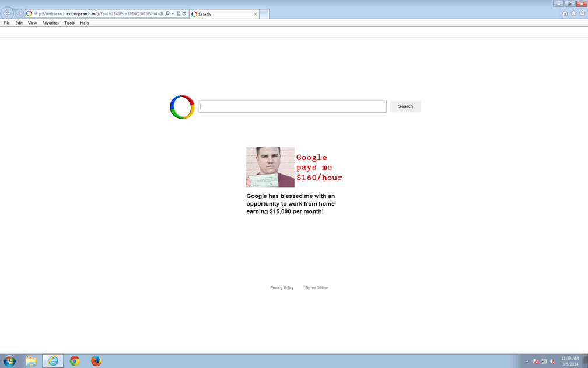588x368 pixels.
Task: Click the Search button
Action: point(405,106)
